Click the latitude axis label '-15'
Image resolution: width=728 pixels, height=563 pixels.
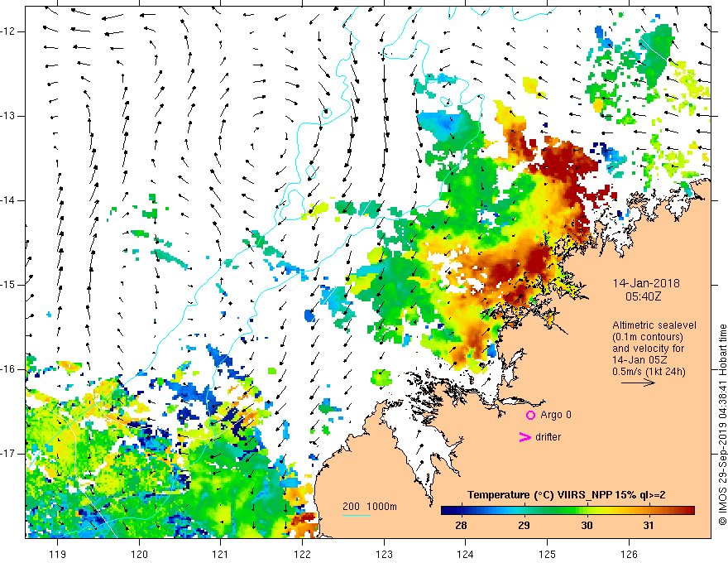click(7, 285)
